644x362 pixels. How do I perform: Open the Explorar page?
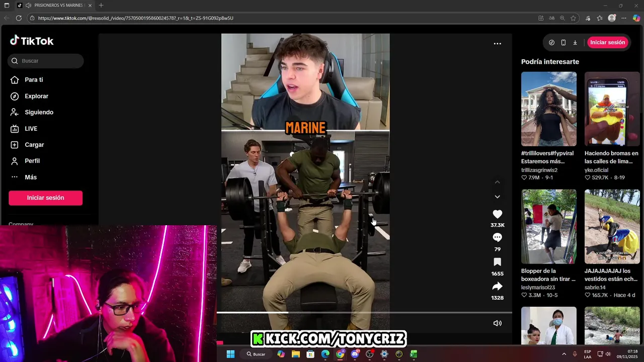coord(36,96)
